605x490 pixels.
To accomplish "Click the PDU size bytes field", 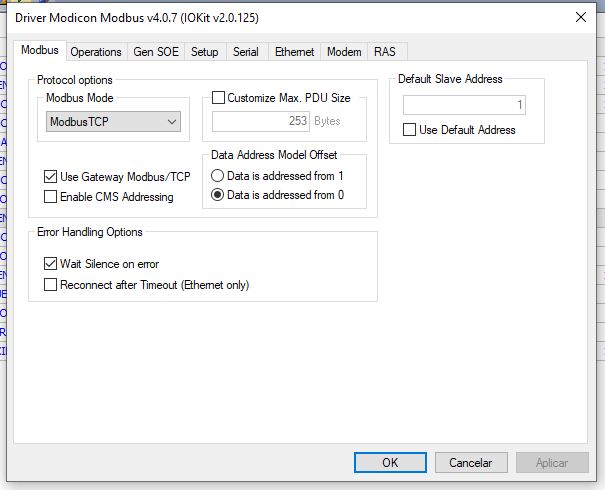I will tap(260, 121).
